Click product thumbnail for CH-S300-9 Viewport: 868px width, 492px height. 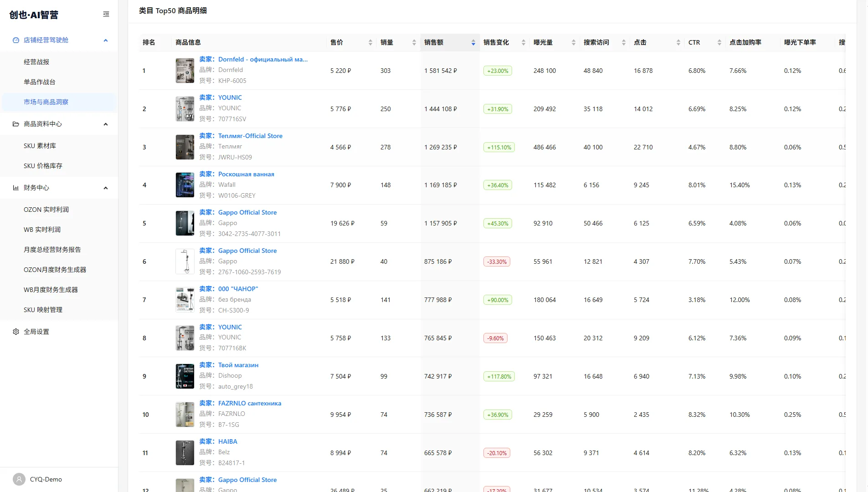(x=185, y=300)
